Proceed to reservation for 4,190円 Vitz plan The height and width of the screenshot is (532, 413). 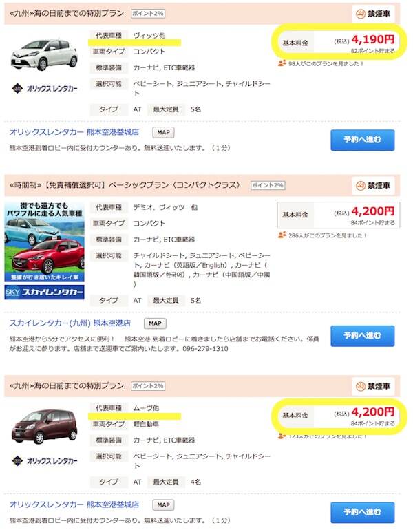pos(363,140)
